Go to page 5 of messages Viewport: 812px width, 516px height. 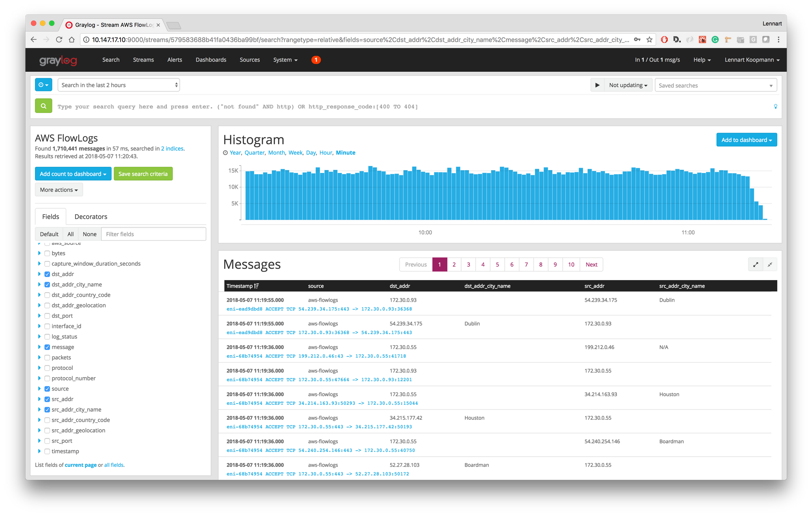point(497,264)
